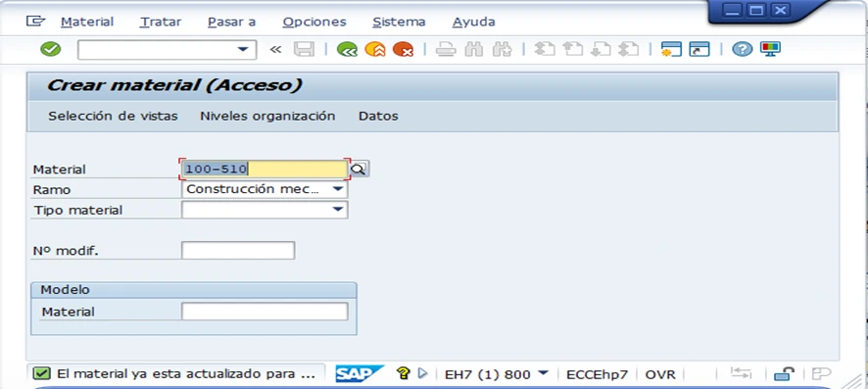Image resolution: width=868 pixels, height=389 pixels.
Task: Open the Ayuda menu
Action: coord(474,22)
